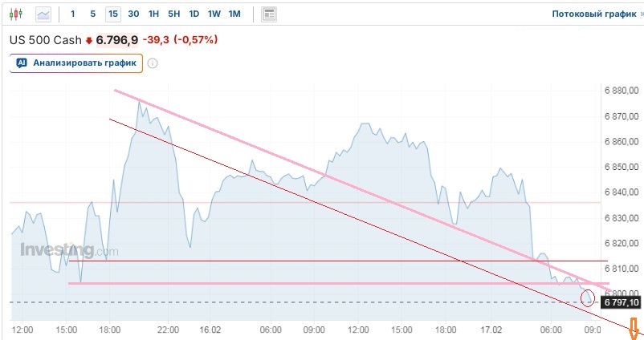The height and width of the screenshot is (340, 644).
Task: Select the 15 minute timeframe
Action: 112,14
